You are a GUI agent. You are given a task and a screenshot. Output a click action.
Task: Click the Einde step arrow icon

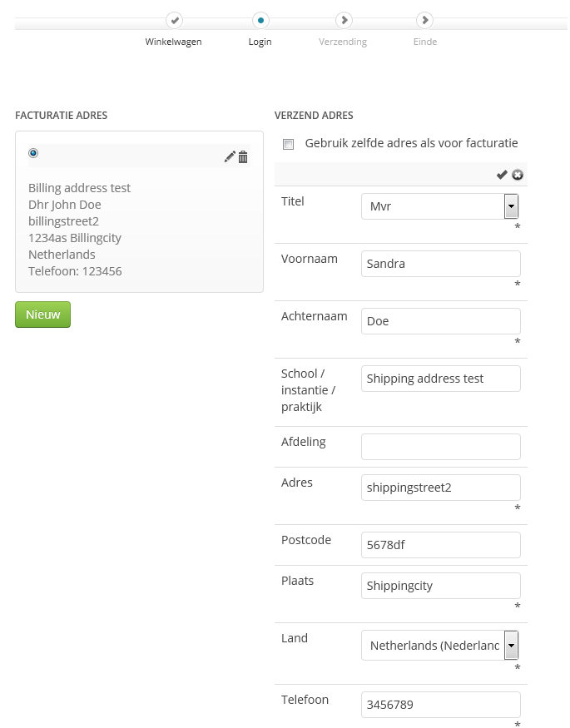tap(424, 19)
